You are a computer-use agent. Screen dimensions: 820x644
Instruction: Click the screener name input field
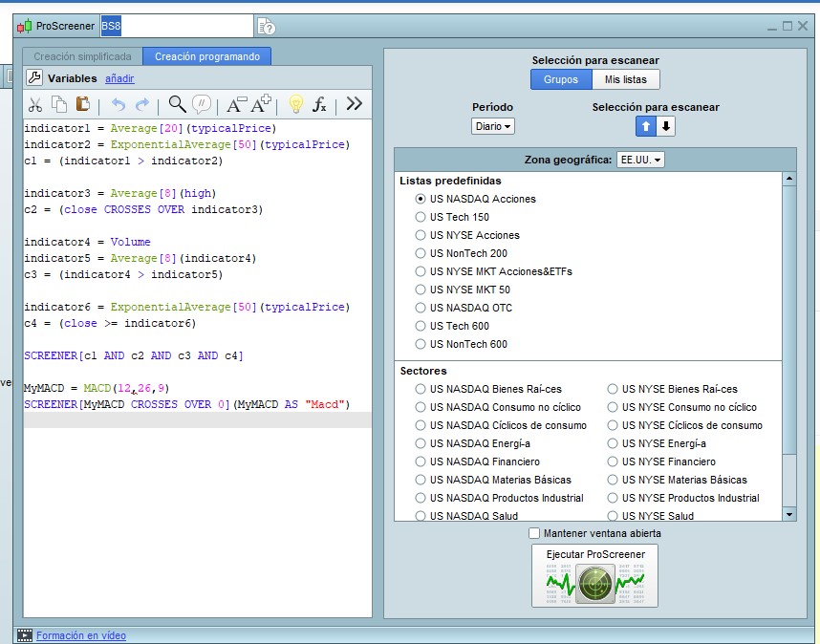177,27
